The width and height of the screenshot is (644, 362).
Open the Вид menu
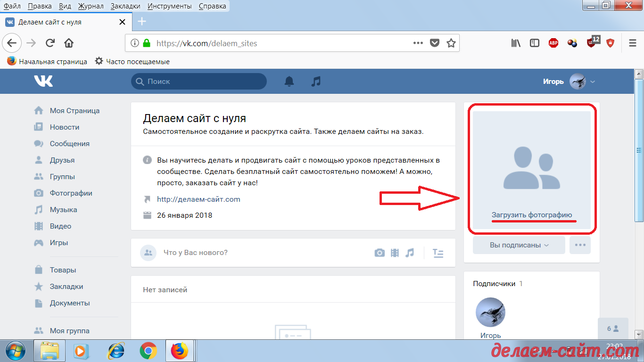click(x=65, y=6)
